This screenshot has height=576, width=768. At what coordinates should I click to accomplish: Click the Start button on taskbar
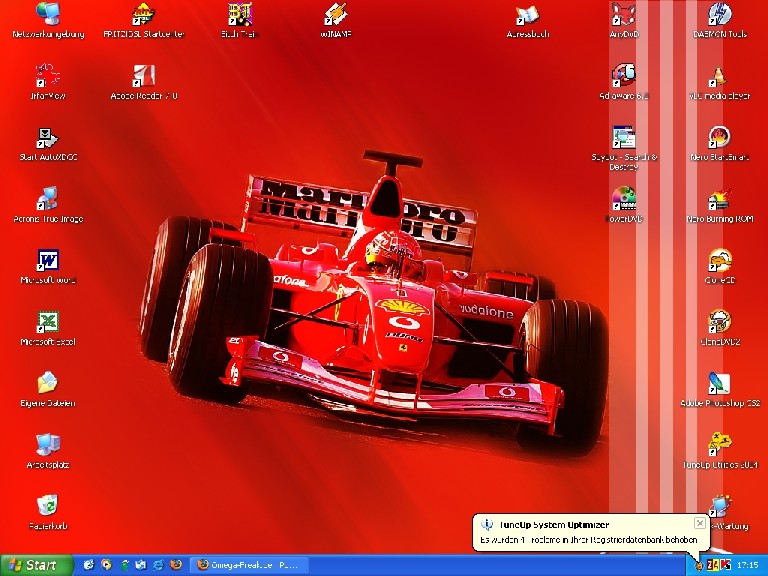coord(37,565)
